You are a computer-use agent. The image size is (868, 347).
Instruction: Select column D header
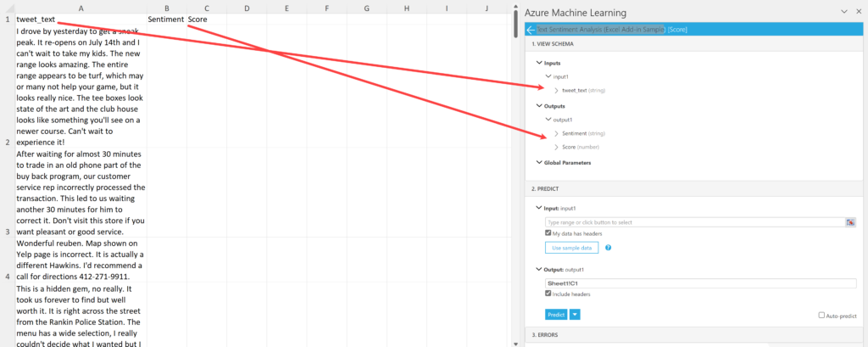point(247,8)
